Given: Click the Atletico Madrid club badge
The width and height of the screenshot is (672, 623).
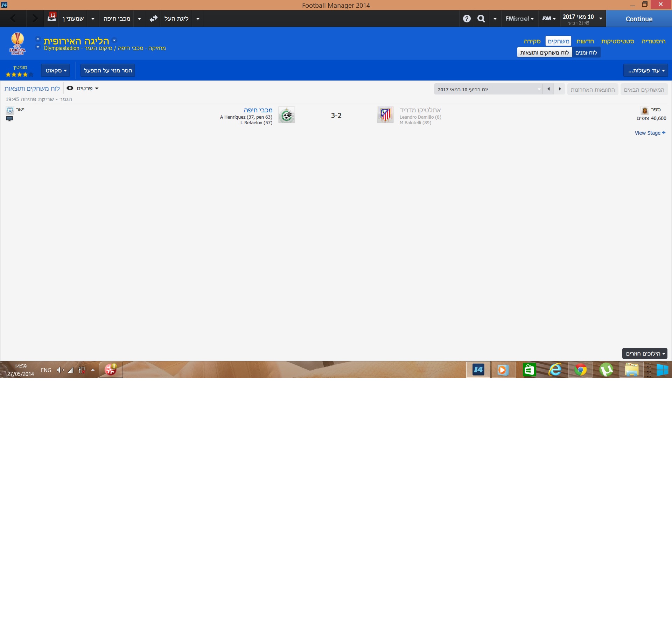Looking at the screenshot, I should coord(385,115).
